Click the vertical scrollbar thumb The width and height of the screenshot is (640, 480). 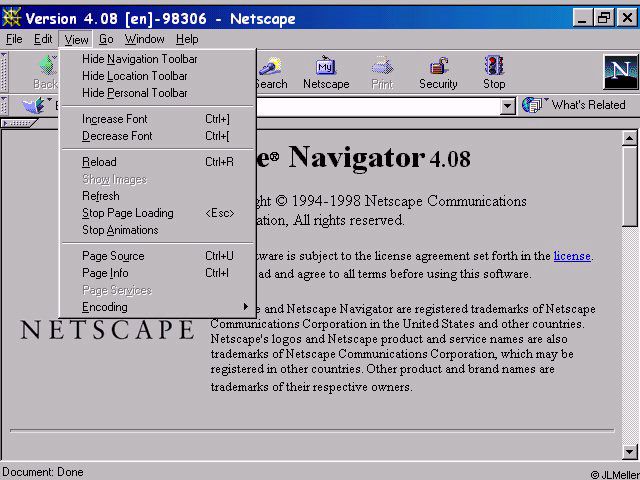pyautogui.click(x=630, y=186)
